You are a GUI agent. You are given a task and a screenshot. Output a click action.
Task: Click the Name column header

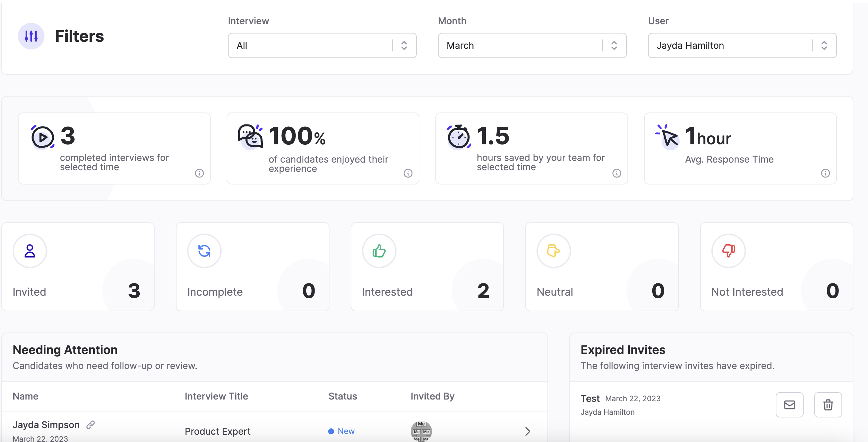pos(25,396)
